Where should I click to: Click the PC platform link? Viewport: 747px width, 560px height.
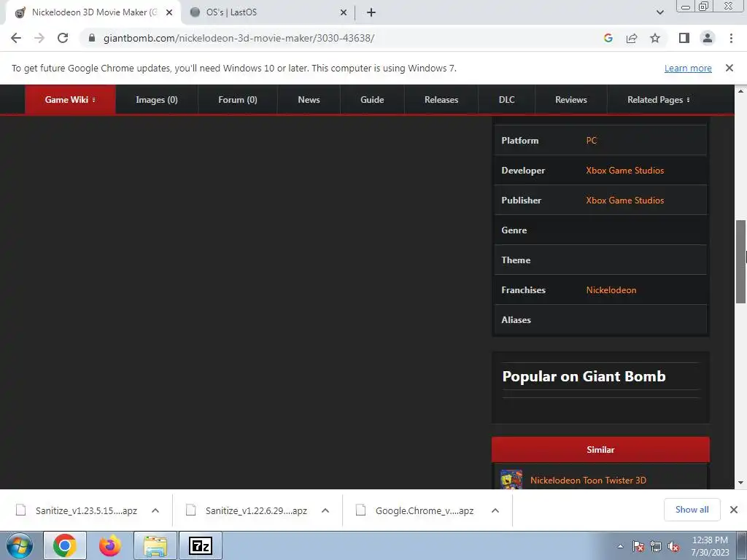591,141
